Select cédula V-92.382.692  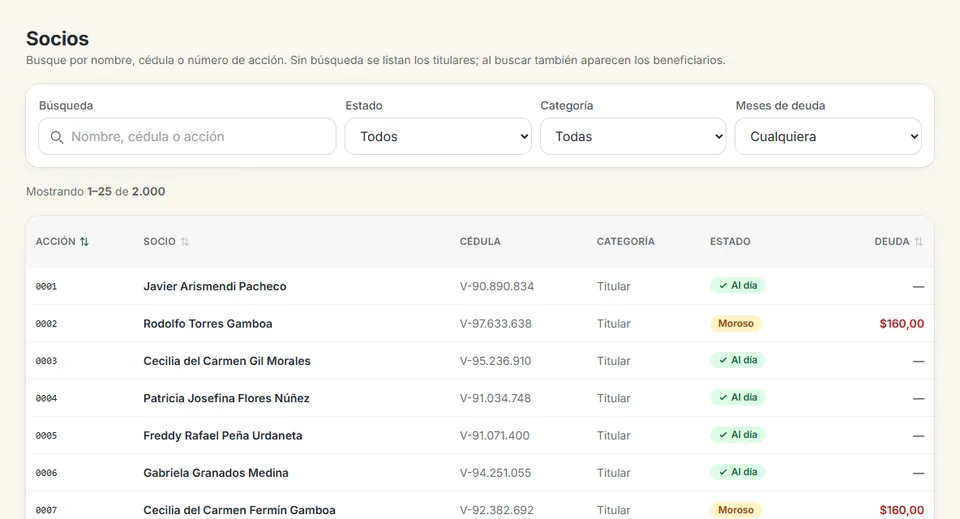497,510
